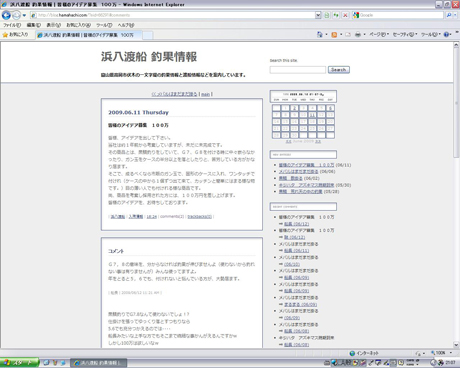
Task: Click the green Refresh page icon
Action: coord(336,15)
